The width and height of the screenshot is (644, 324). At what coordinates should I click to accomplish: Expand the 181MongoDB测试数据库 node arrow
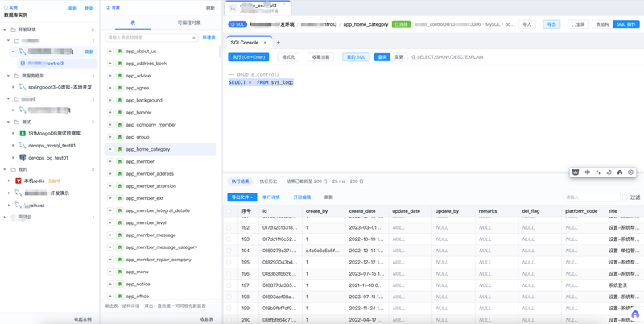[x=13, y=134]
